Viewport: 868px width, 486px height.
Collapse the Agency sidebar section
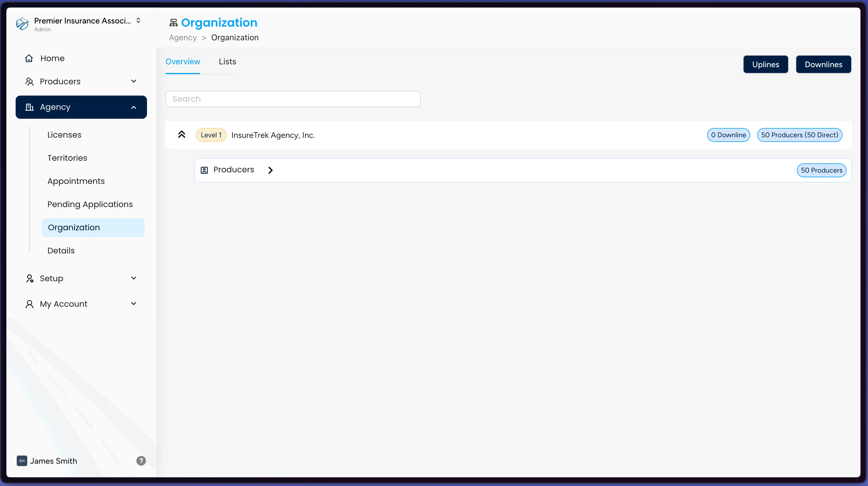[133, 107]
